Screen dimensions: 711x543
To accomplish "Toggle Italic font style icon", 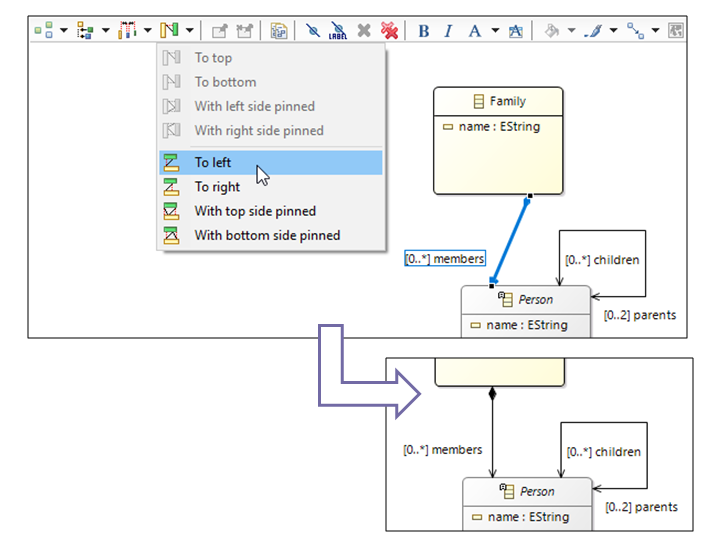I will pos(447,31).
